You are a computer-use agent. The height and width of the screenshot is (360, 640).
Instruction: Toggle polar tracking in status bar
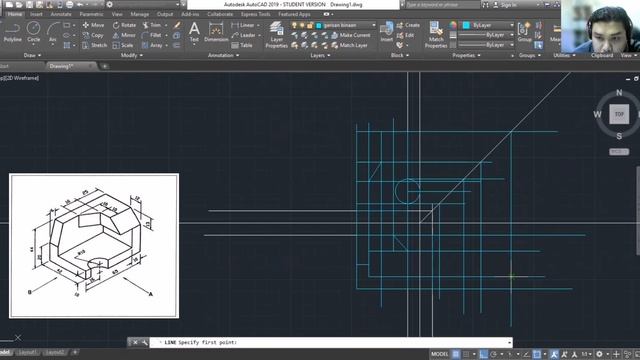point(493,354)
